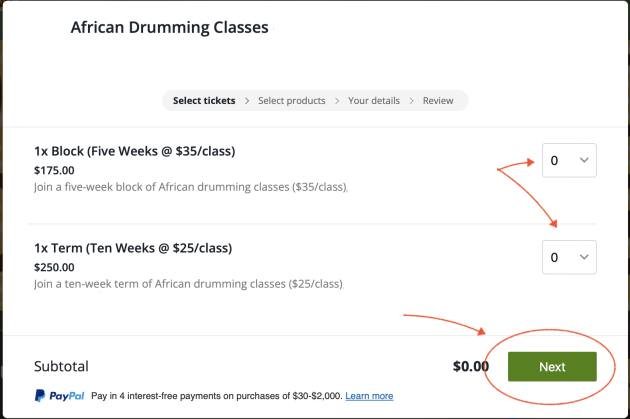The width and height of the screenshot is (630, 419).
Task: Click the green Next button
Action: click(552, 366)
